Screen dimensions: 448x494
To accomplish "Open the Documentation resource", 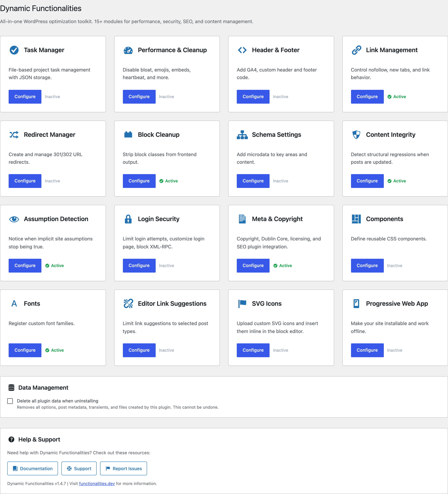I will (x=33, y=468).
